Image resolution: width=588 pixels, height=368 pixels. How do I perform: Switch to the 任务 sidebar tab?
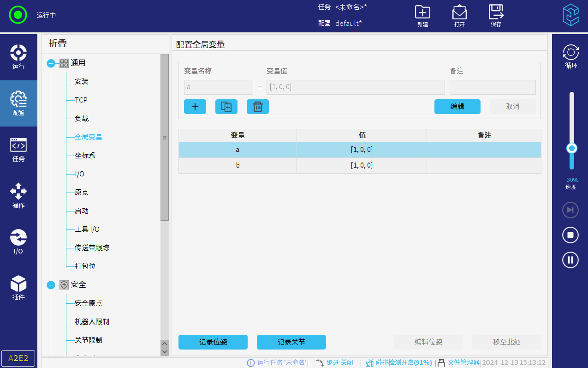pyautogui.click(x=18, y=149)
